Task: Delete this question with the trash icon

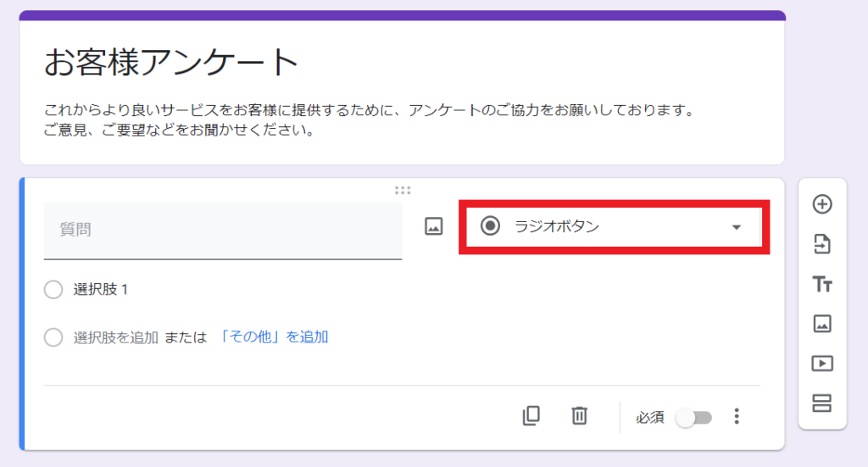Action: [579, 415]
